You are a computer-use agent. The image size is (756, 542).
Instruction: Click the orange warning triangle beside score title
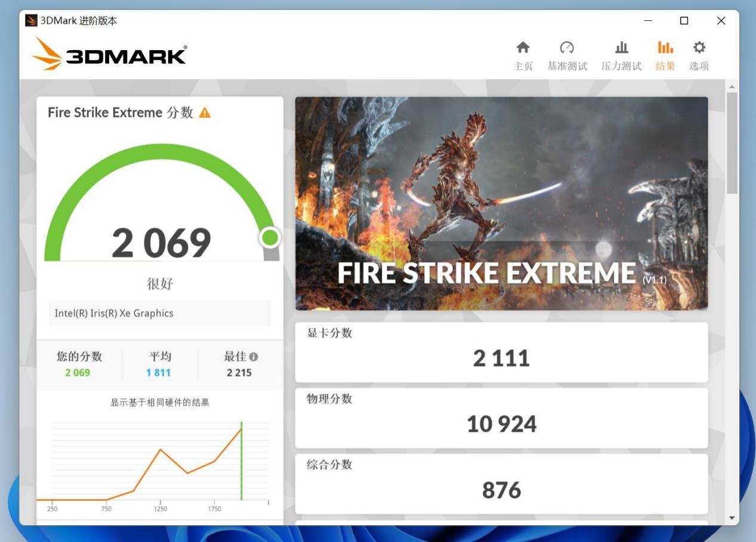(205, 113)
